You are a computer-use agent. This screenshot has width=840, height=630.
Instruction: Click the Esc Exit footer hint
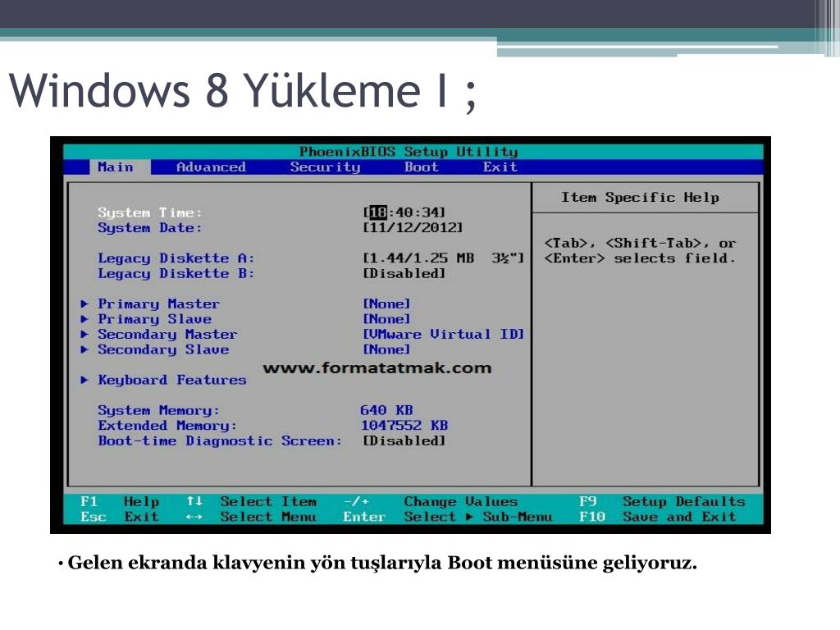120,517
